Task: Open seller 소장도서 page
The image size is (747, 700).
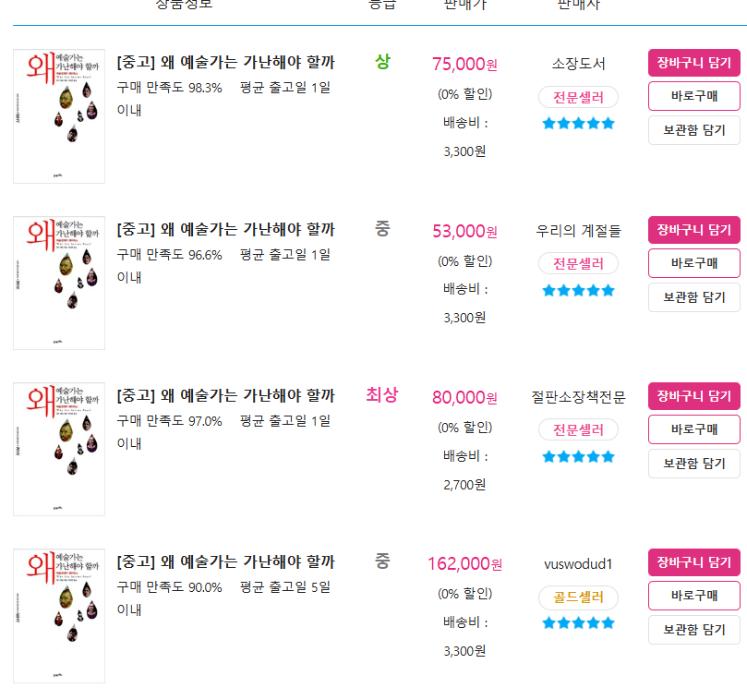Action: pyautogui.click(x=578, y=64)
